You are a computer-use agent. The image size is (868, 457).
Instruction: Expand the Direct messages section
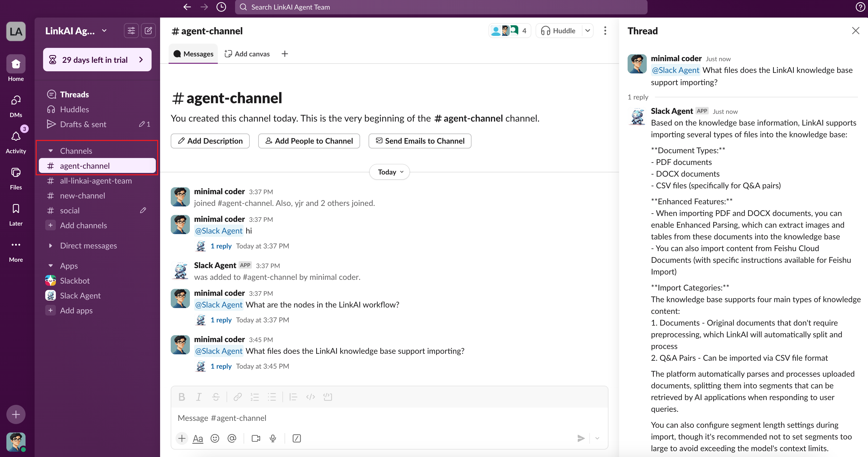(x=51, y=246)
